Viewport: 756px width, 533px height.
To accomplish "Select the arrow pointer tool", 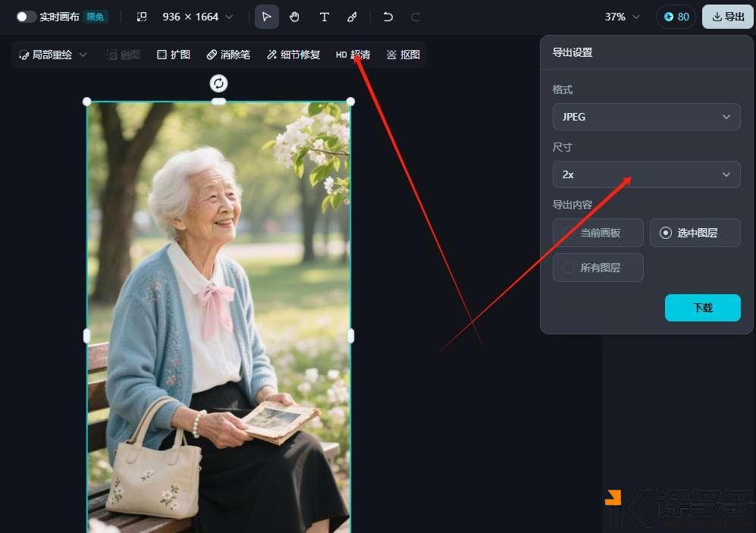I will [266, 17].
